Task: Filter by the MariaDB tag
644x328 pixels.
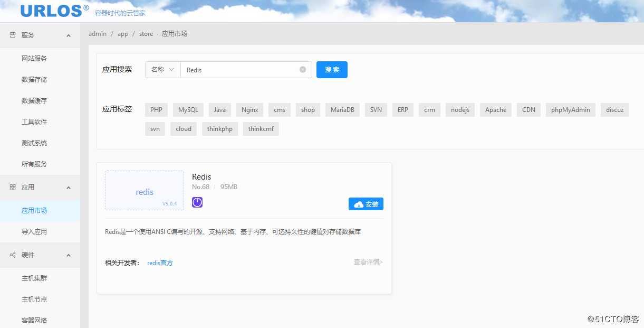Action: (x=342, y=110)
